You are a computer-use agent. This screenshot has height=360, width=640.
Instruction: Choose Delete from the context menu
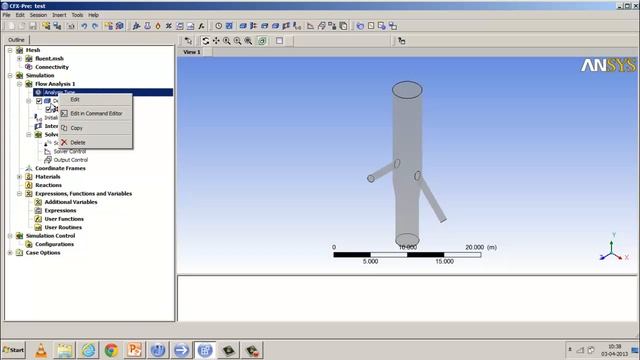(96, 142)
